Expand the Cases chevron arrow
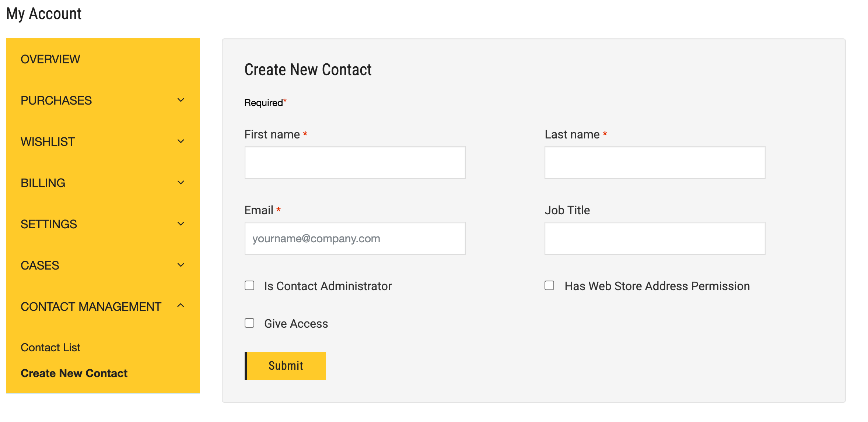Viewport: 868px width, 422px height. click(x=181, y=265)
